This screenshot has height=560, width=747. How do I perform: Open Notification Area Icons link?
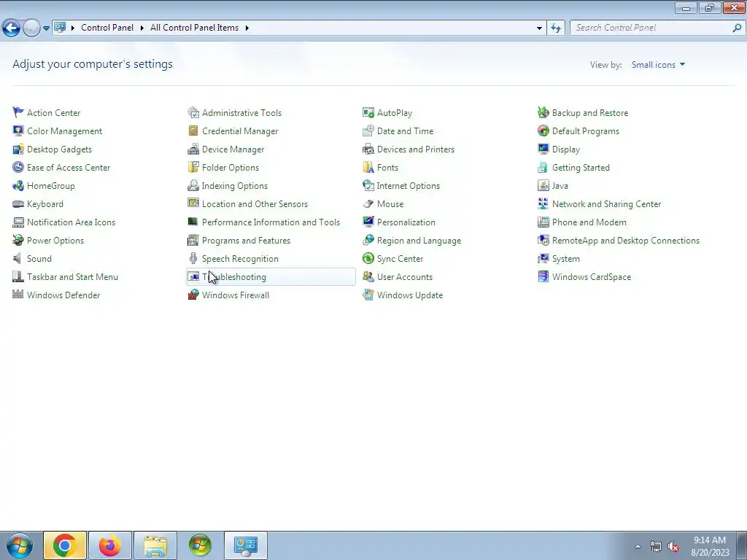(x=71, y=222)
